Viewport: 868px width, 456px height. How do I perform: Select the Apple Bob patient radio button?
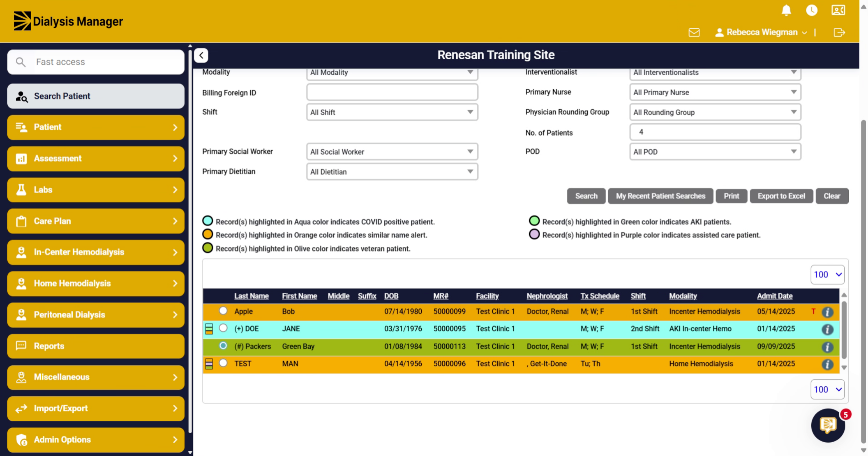point(223,311)
